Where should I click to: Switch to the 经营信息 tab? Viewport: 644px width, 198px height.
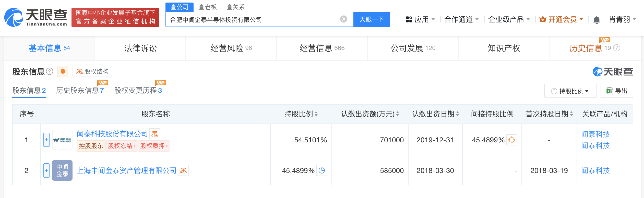pos(322,48)
